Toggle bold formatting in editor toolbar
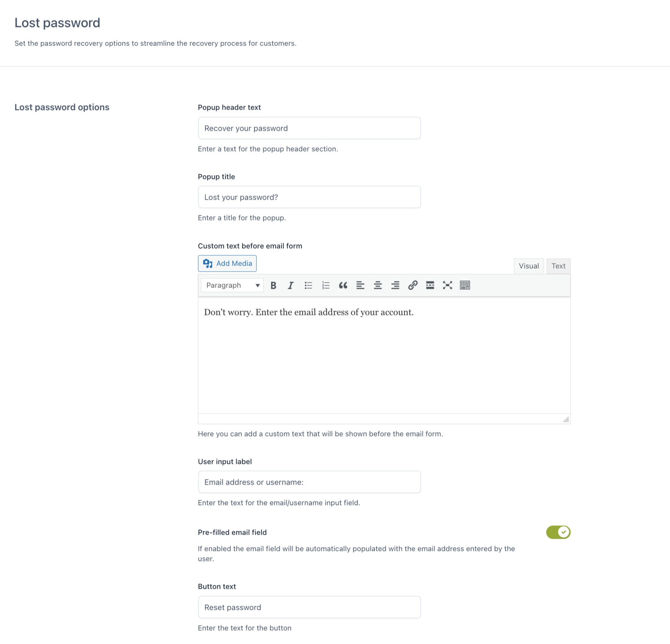The height and width of the screenshot is (644, 670). (x=273, y=285)
